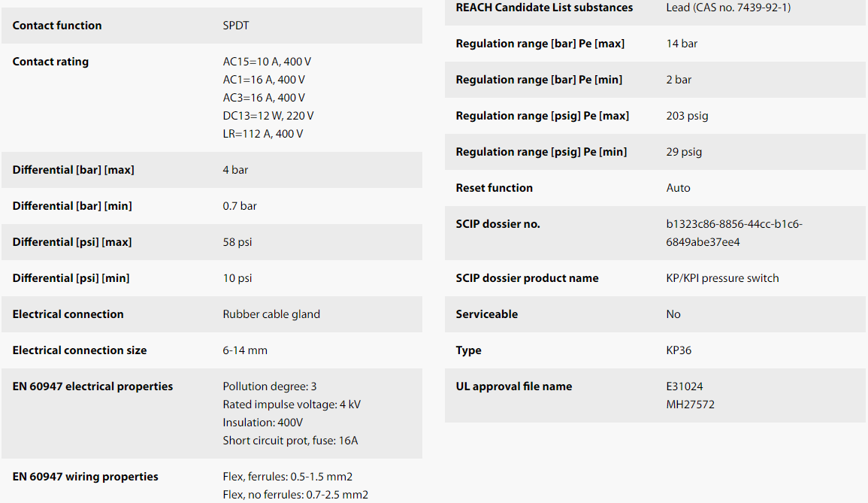Select the Reset function Auto value
The image size is (868, 503).
pyautogui.click(x=678, y=188)
